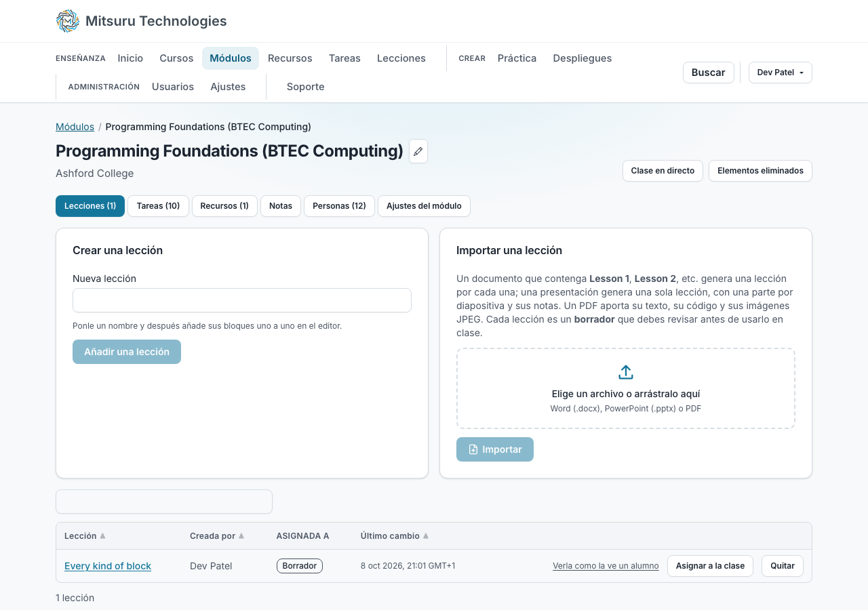Go to Lecciones in the top navigation

401,58
